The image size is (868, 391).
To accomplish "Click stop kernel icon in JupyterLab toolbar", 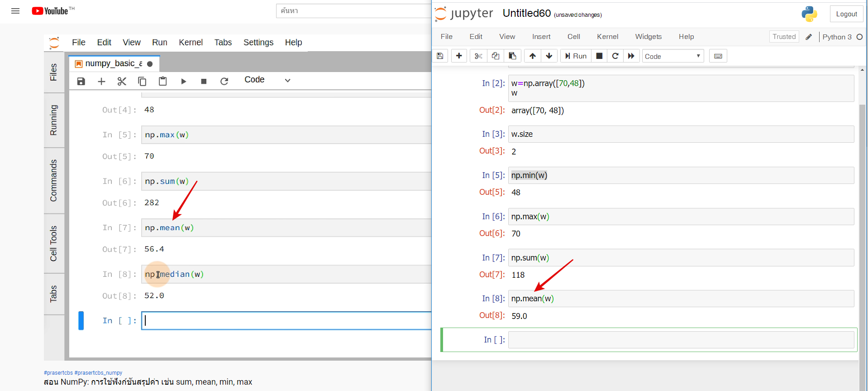I will pyautogui.click(x=204, y=81).
